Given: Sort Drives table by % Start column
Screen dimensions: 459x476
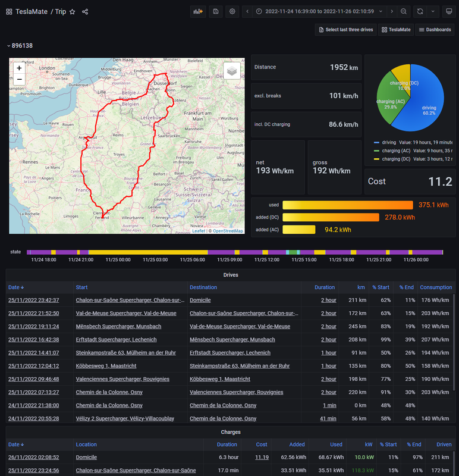Looking at the screenshot, I should [x=381, y=287].
